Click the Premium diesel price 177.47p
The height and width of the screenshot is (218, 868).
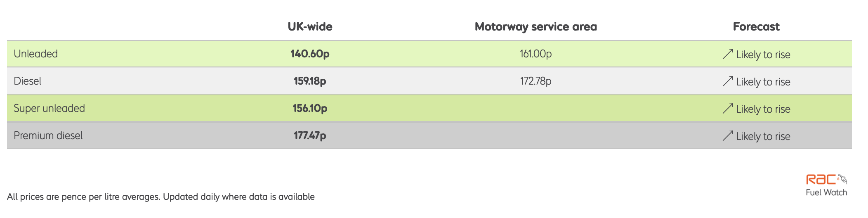click(x=310, y=136)
